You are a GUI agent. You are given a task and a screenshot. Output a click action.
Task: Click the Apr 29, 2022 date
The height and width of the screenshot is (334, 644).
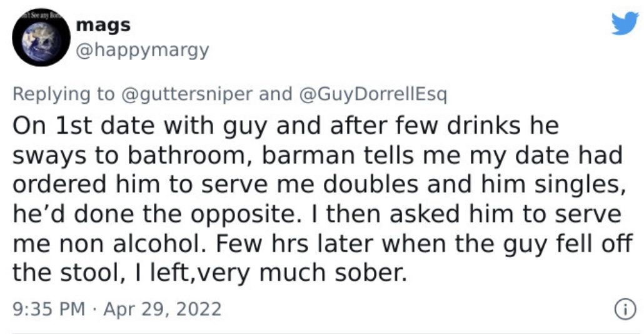pyautogui.click(x=162, y=309)
